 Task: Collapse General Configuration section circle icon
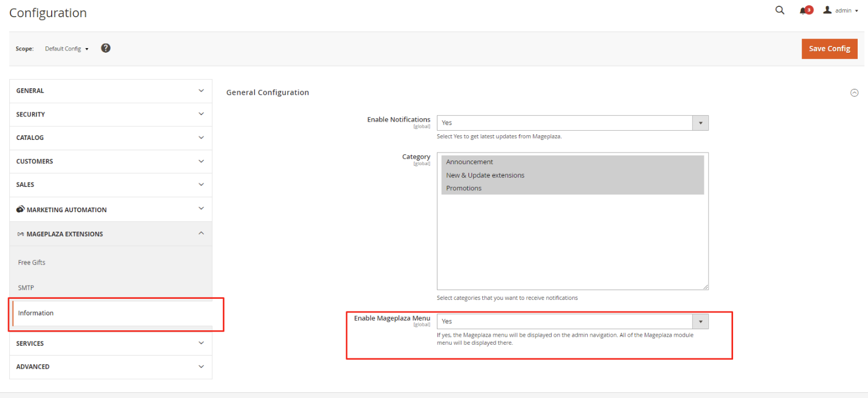(x=854, y=93)
